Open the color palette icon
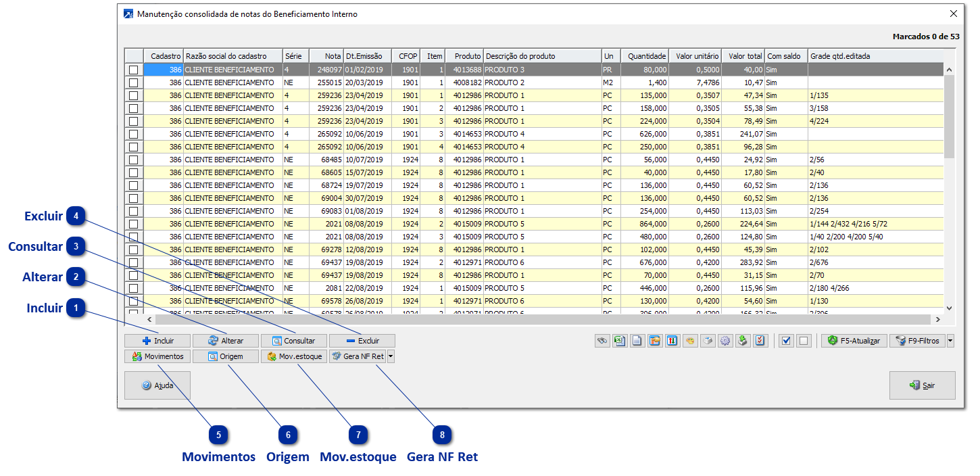The image size is (980, 476). pyautogui.click(x=690, y=341)
